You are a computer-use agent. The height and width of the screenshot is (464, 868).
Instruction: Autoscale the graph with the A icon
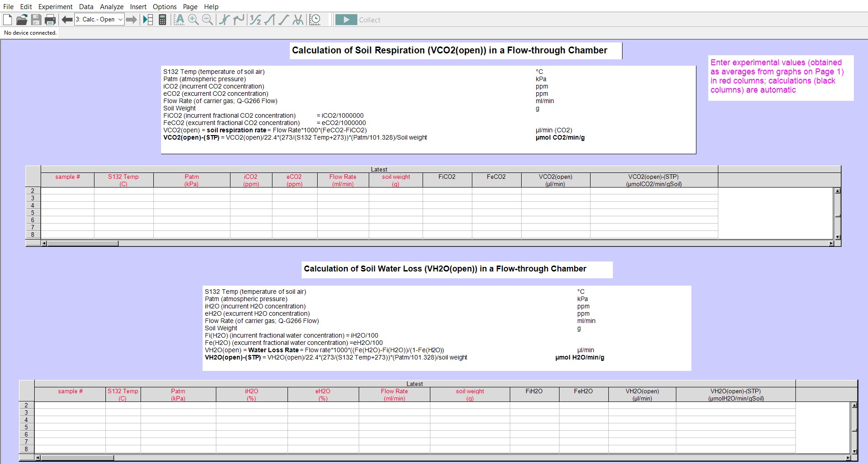[x=179, y=20]
